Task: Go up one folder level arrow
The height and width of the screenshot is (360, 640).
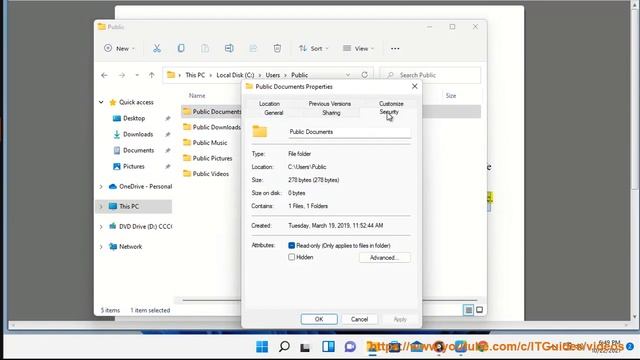Action: [151, 75]
